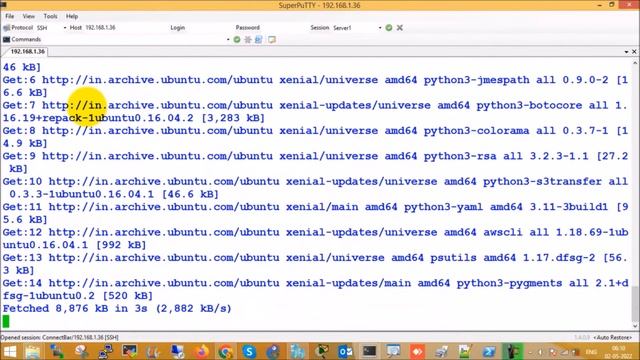Open the orange-red app icon in taskbar
This screenshot has height=360, width=640.
click(417, 351)
